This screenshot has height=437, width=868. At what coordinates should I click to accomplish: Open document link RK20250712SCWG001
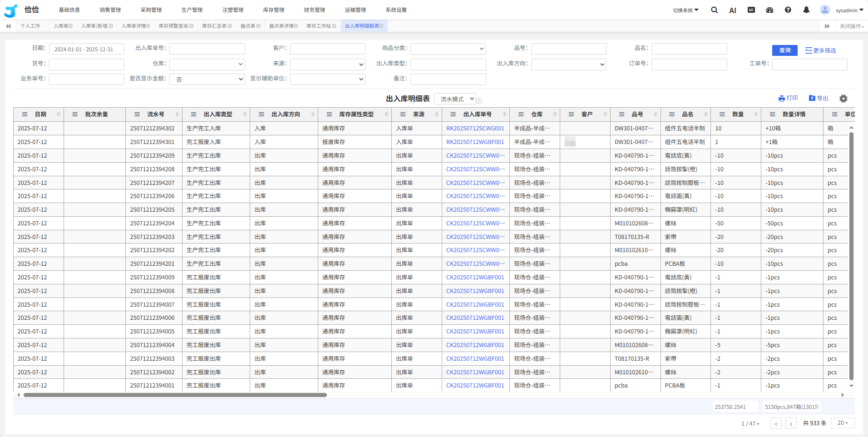click(x=475, y=129)
